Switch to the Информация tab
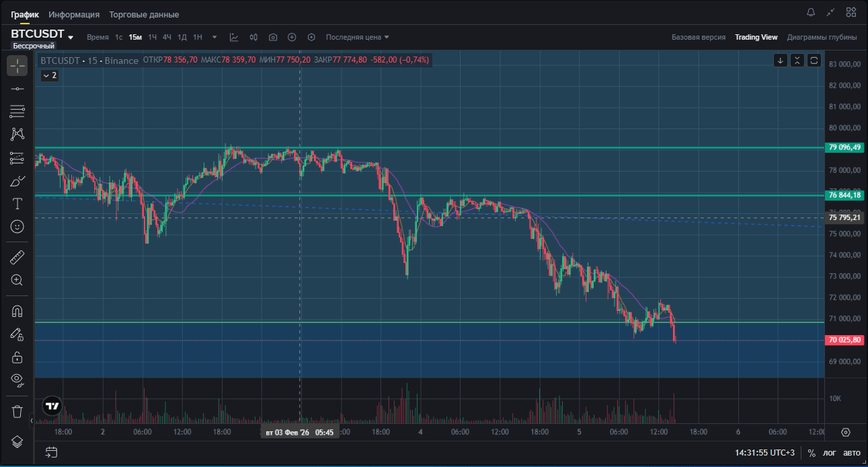 74,14
